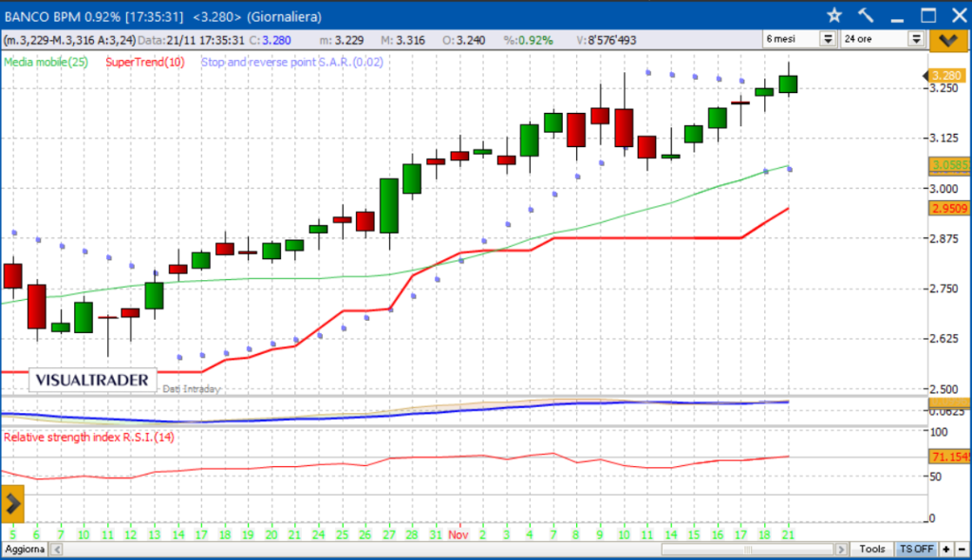Open the hammer tools icon in title bar
Image resolution: width=972 pixels, height=560 pixels.
(866, 15)
